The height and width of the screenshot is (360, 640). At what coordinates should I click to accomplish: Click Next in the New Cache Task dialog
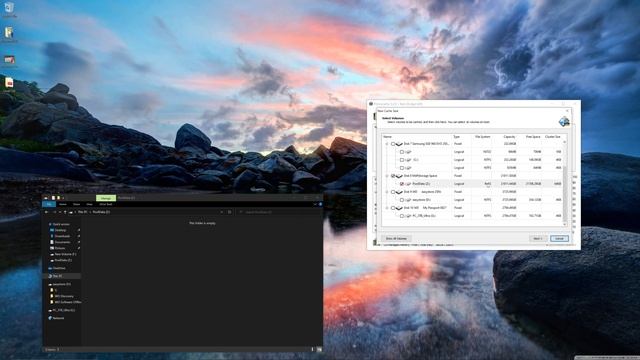538,238
